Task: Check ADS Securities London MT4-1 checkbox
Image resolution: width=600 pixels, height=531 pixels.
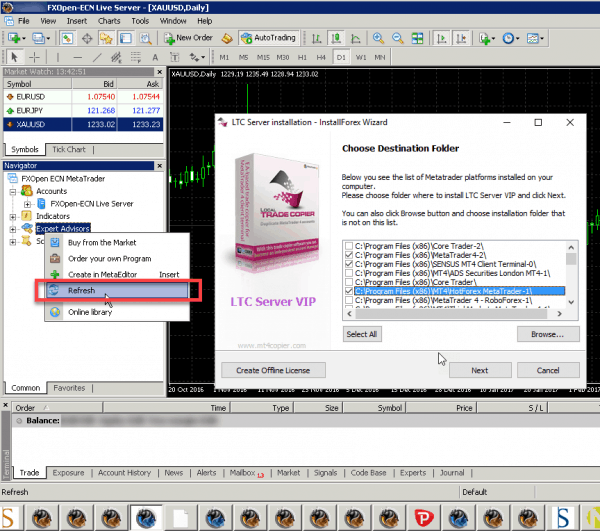Action: 349,273
